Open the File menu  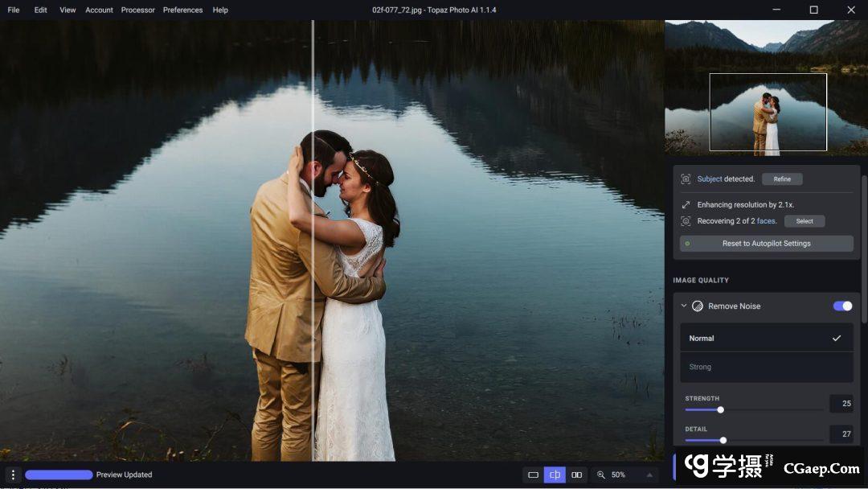[x=14, y=10]
